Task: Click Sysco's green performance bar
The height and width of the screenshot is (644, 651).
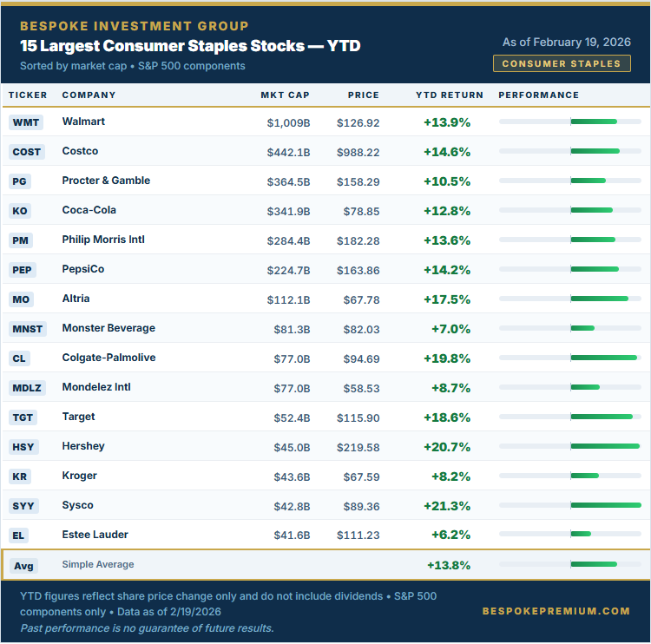Action: coord(605,505)
